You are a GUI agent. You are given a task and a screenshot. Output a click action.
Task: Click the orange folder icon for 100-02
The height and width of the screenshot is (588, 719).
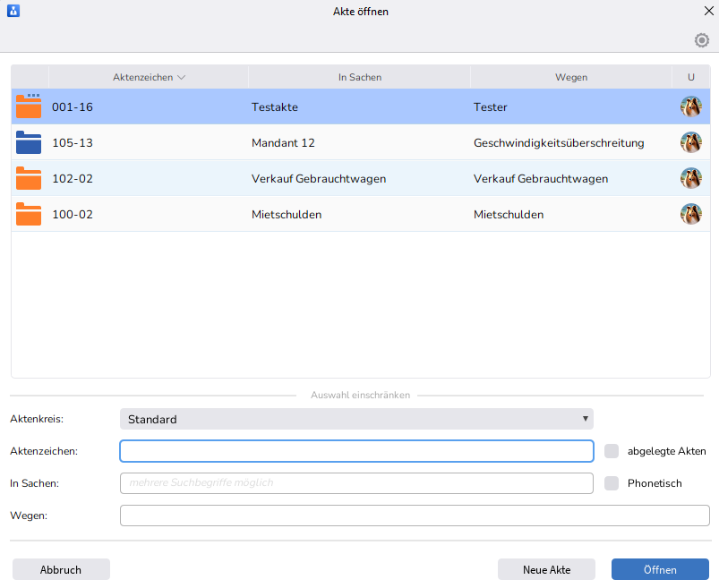(x=29, y=214)
